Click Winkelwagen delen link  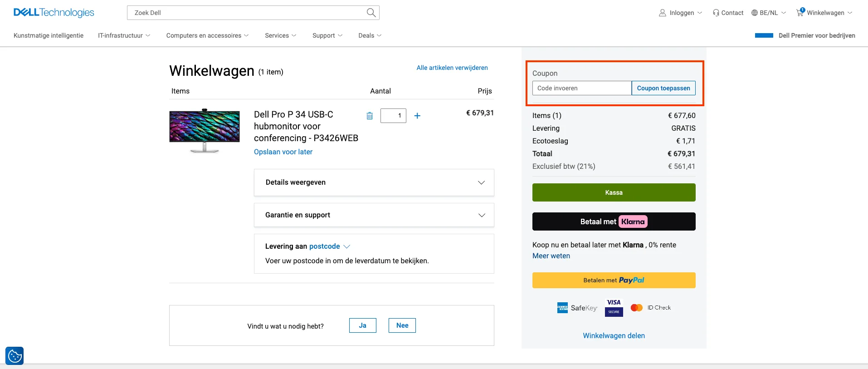point(614,336)
